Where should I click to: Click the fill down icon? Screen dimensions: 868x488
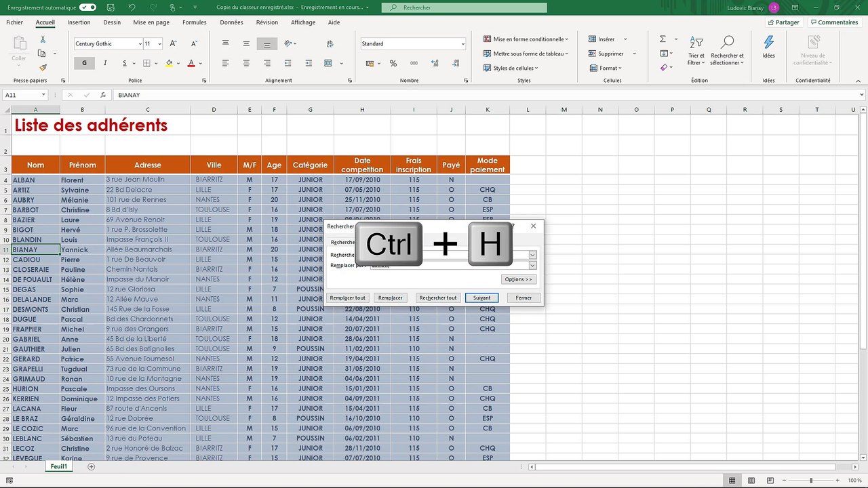(663, 54)
